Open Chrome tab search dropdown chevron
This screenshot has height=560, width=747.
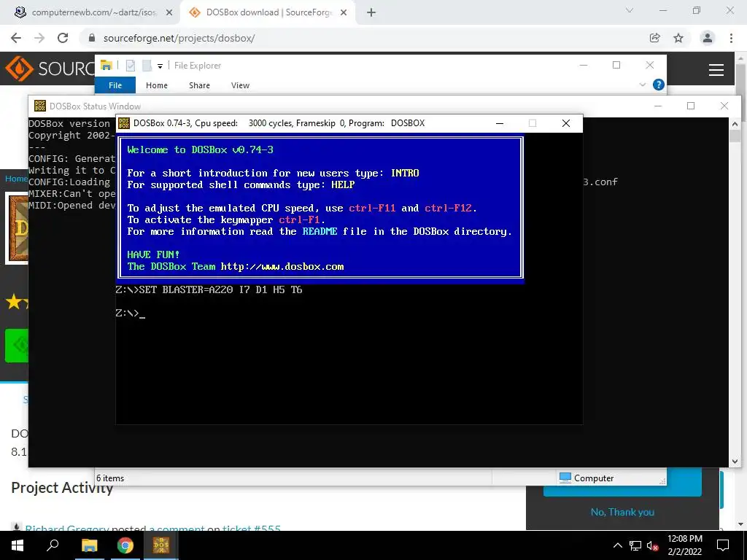coord(630,10)
